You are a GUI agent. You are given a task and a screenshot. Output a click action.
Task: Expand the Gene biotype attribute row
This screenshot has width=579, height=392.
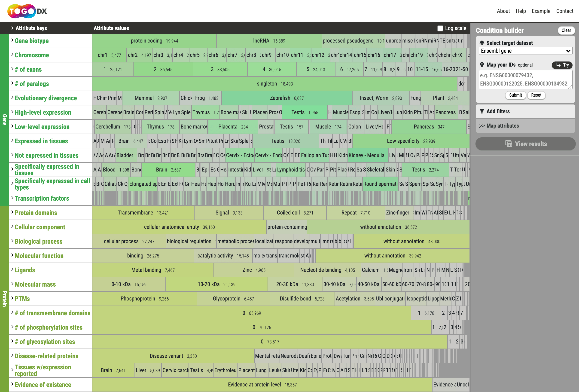[x=12, y=41]
